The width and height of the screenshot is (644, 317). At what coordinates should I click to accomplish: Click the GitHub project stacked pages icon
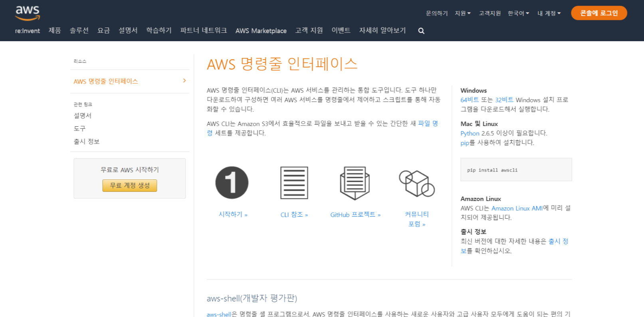[x=355, y=183]
